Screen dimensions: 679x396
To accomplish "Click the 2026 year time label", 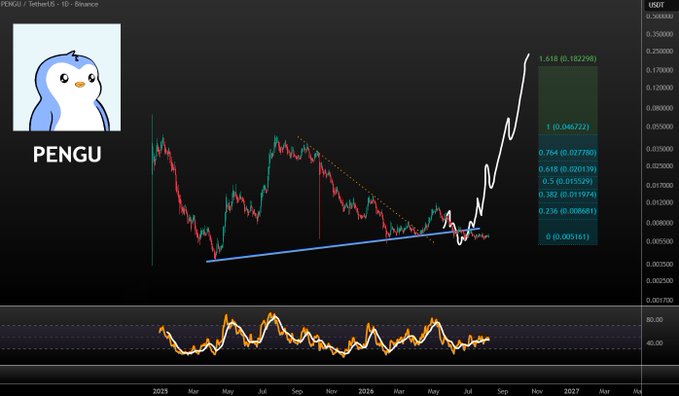I will [x=366, y=391].
